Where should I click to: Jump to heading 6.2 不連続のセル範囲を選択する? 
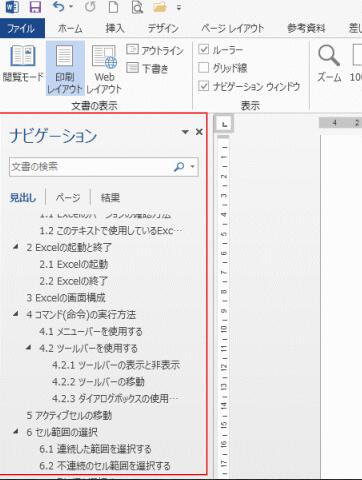tap(105, 466)
